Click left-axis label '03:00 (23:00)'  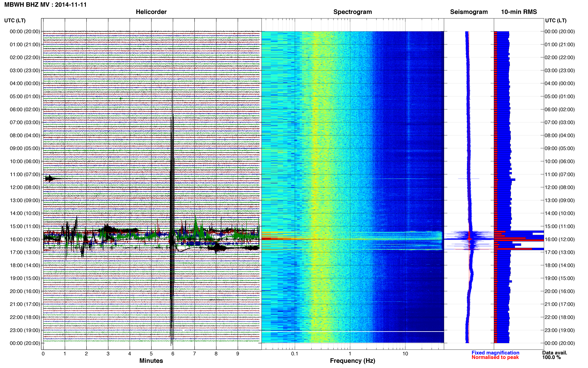click(x=25, y=71)
